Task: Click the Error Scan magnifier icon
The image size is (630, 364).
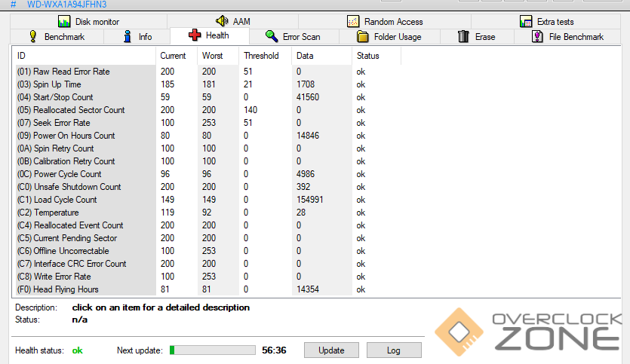Action: click(x=272, y=36)
